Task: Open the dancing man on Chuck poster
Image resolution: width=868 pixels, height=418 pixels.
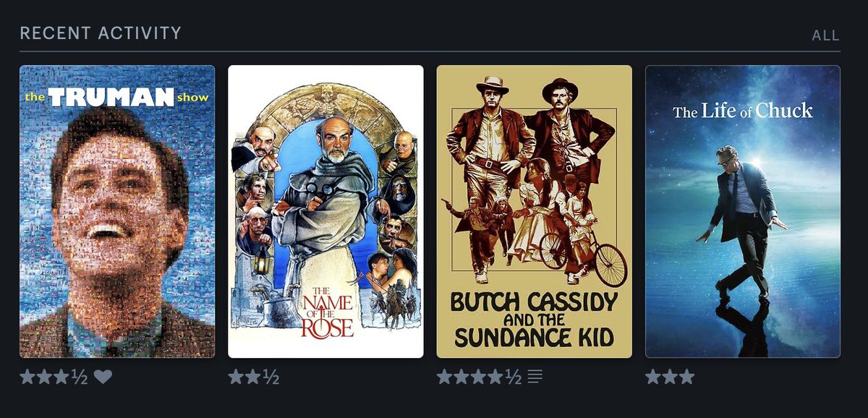Action: coord(743,212)
